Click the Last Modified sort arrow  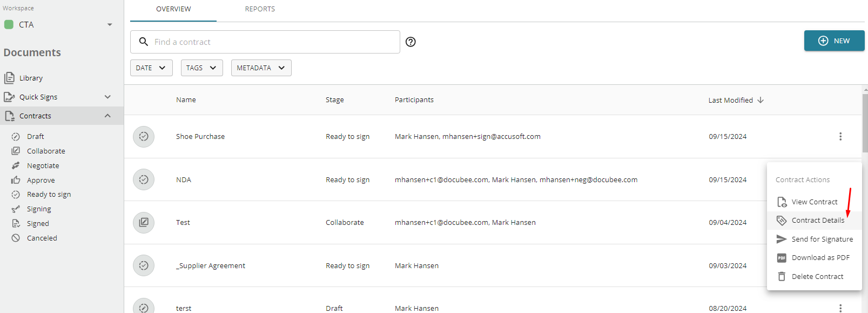point(761,100)
